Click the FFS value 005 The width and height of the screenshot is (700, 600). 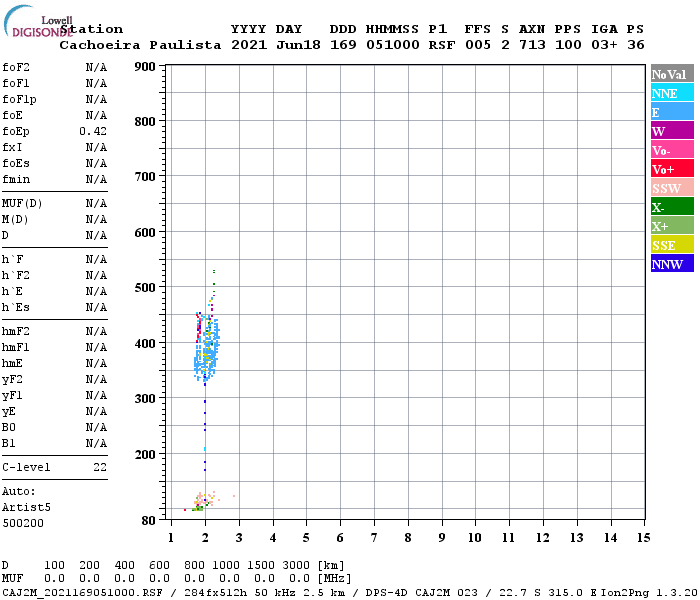click(478, 45)
